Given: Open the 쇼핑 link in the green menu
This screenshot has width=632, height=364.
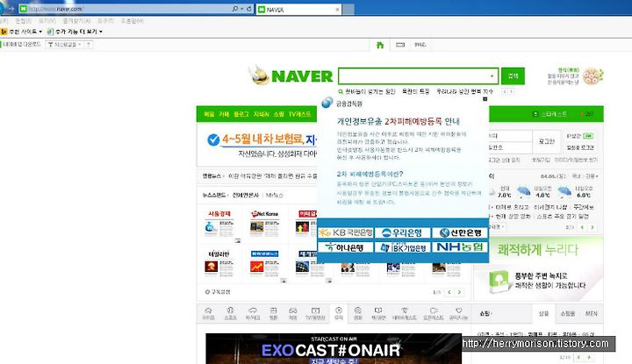Looking at the screenshot, I should point(279,114).
